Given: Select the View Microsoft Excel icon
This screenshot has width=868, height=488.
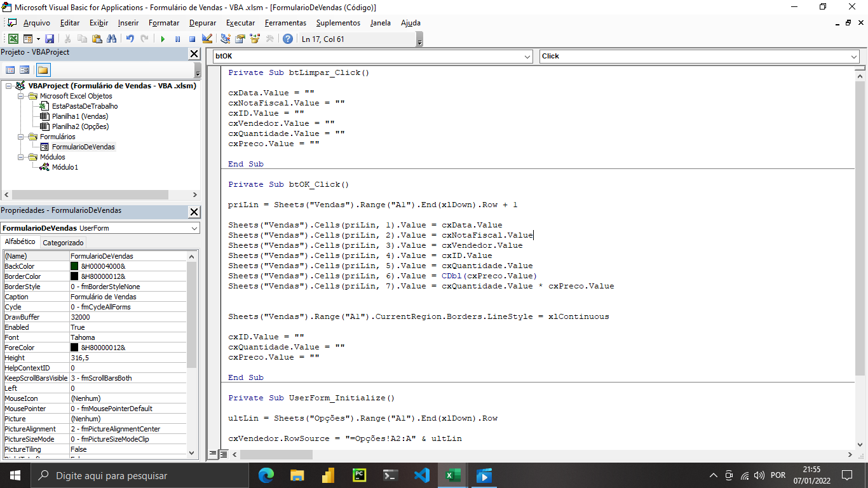Looking at the screenshot, I should click(x=13, y=38).
